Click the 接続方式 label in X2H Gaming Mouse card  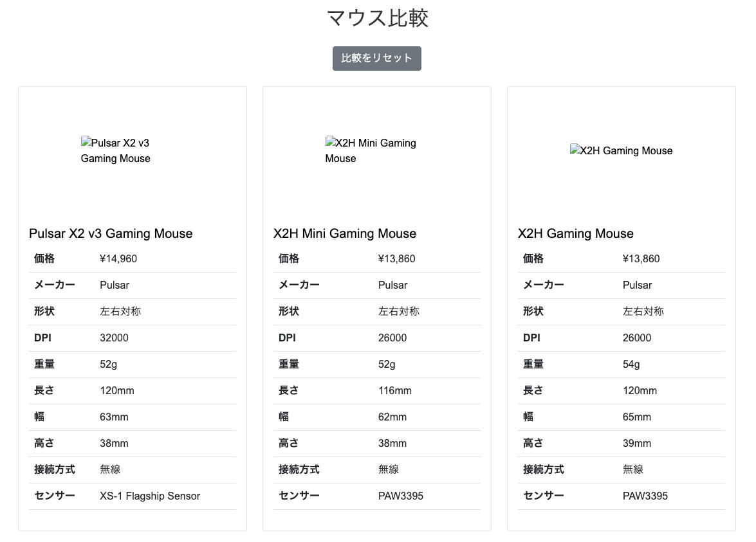[544, 469]
